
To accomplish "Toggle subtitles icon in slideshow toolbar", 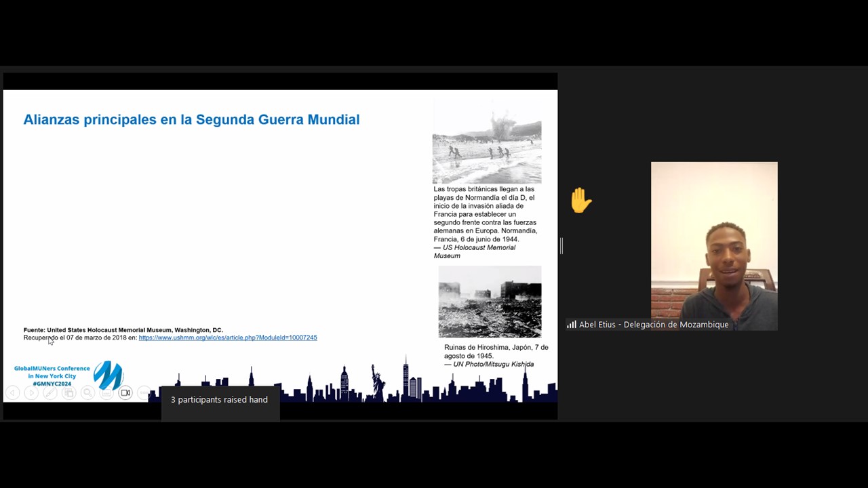I will tap(106, 392).
